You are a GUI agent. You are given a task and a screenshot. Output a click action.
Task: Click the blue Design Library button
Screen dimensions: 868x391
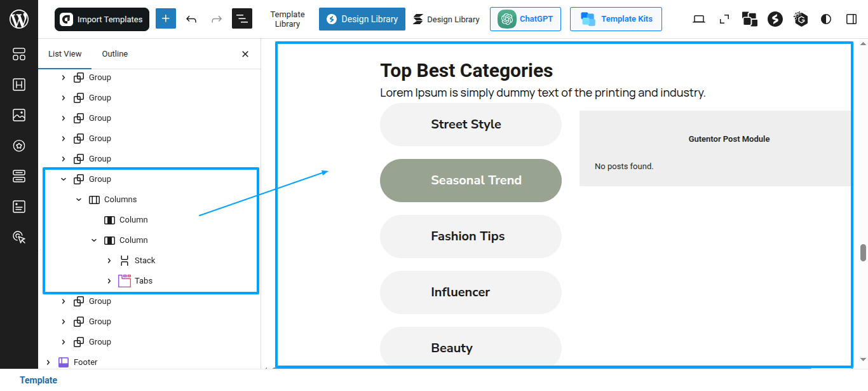click(x=362, y=19)
